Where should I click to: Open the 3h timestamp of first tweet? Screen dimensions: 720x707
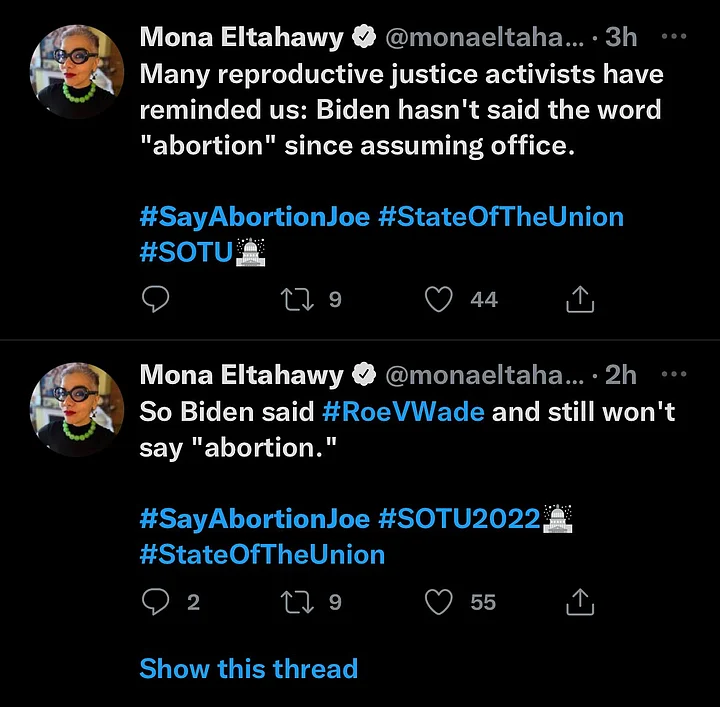[x=621, y=38]
